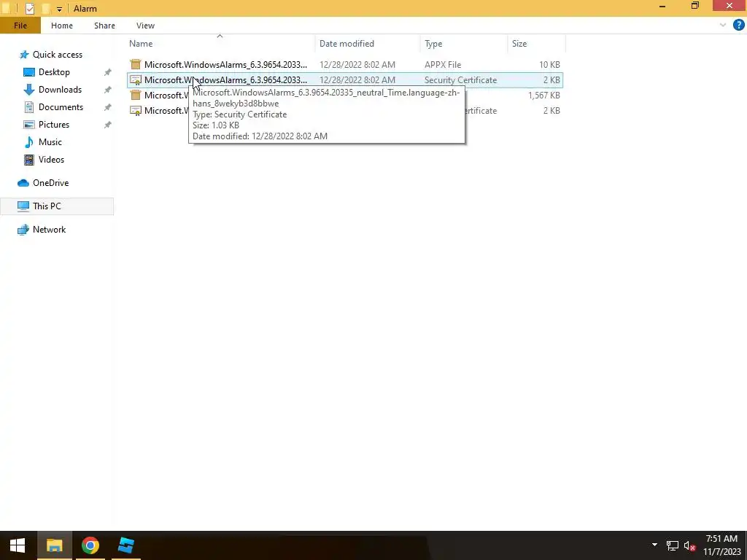Click the New folder icon in title bar
The image size is (747, 560).
46,8
